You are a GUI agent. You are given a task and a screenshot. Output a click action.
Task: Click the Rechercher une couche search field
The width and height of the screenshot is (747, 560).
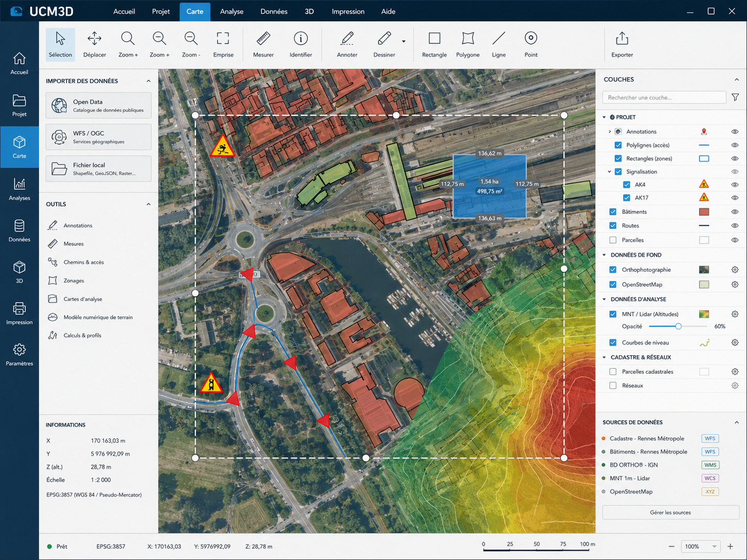[664, 97]
